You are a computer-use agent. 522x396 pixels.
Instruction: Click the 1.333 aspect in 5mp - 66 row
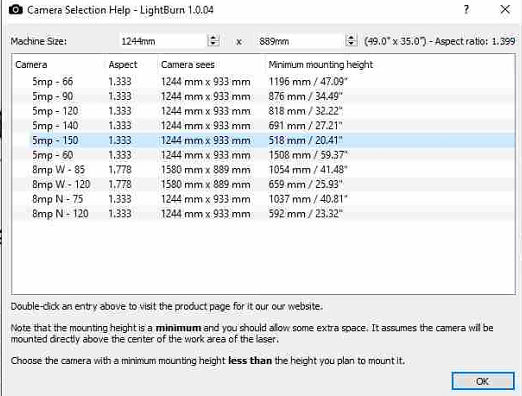click(x=120, y=82)
